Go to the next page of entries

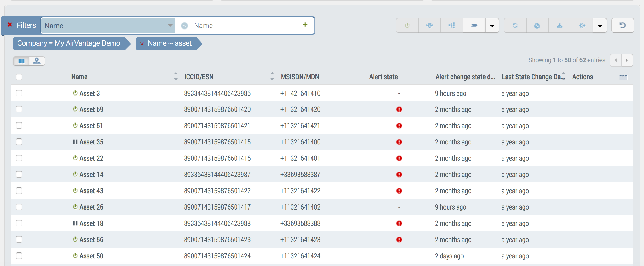click(627, 60)
